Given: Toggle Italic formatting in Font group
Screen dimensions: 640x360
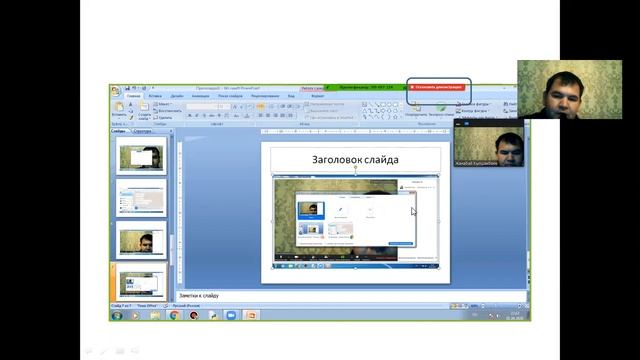Looking at the screenshot, I should [x=197, y=116].
